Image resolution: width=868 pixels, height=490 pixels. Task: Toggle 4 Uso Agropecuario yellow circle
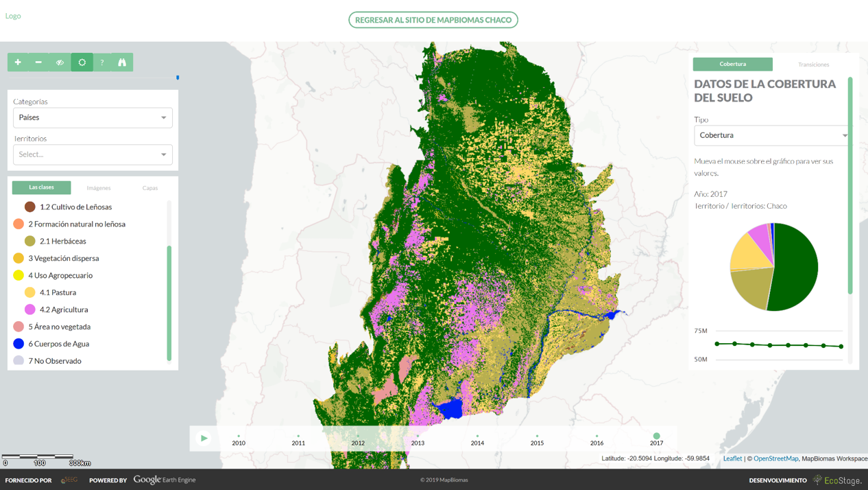[19, 275]
